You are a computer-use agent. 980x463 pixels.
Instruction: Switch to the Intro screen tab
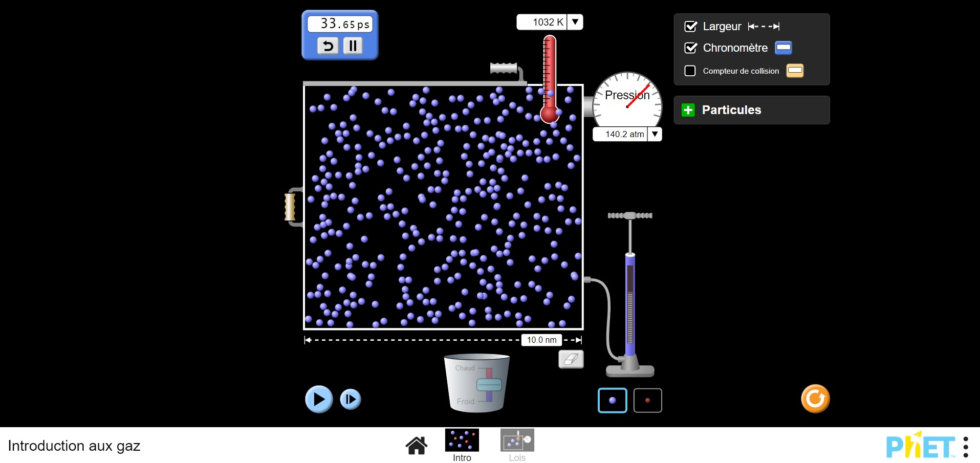point(462,445)
